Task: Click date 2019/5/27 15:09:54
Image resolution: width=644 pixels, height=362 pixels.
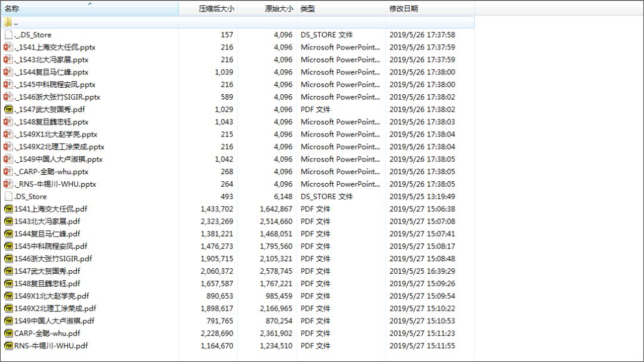Action: [422, 296]
